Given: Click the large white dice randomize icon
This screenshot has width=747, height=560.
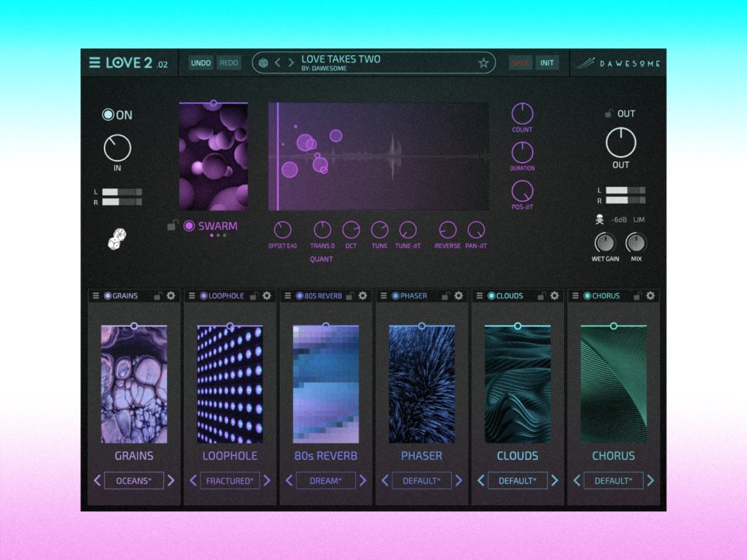Looking at the screenshot, I should pyautogui.click(x=117, y=239).
